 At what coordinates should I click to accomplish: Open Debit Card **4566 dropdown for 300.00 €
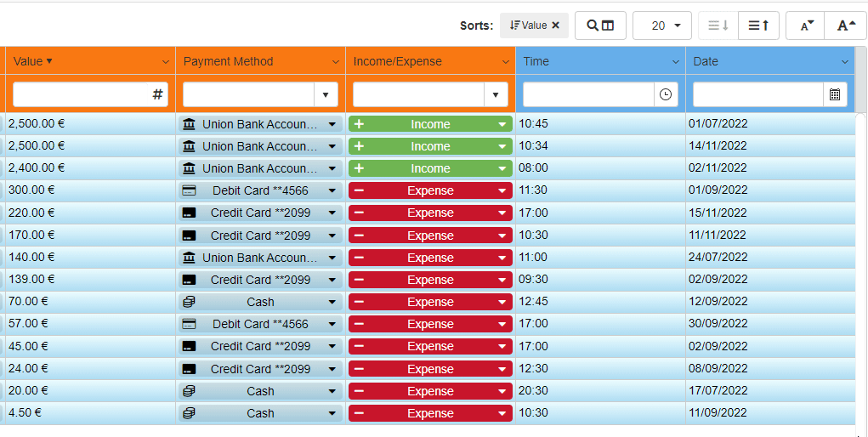[x=332, y=190]
